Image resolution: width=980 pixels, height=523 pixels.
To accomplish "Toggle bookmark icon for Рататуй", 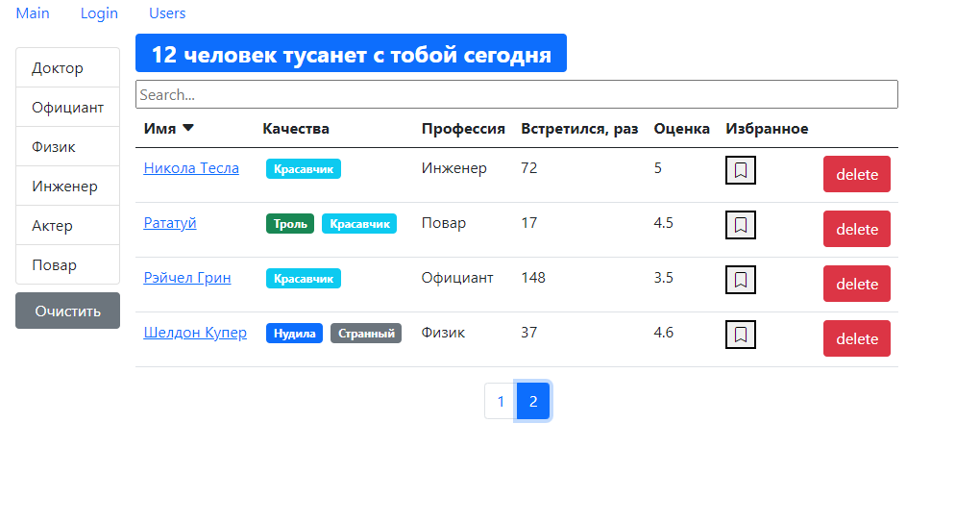I will pyautogui.click(x=740, y=225).
